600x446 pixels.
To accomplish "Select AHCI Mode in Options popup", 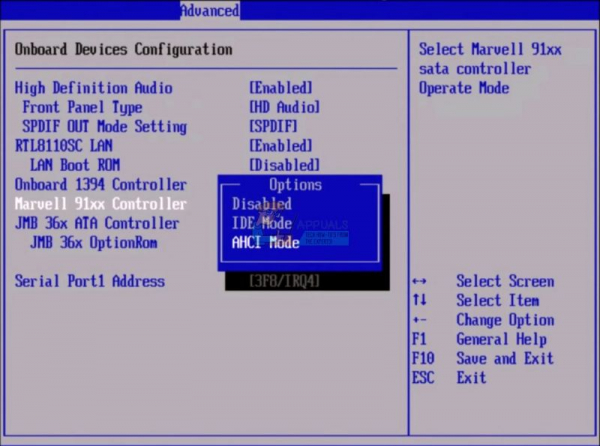I will [266, 243].
